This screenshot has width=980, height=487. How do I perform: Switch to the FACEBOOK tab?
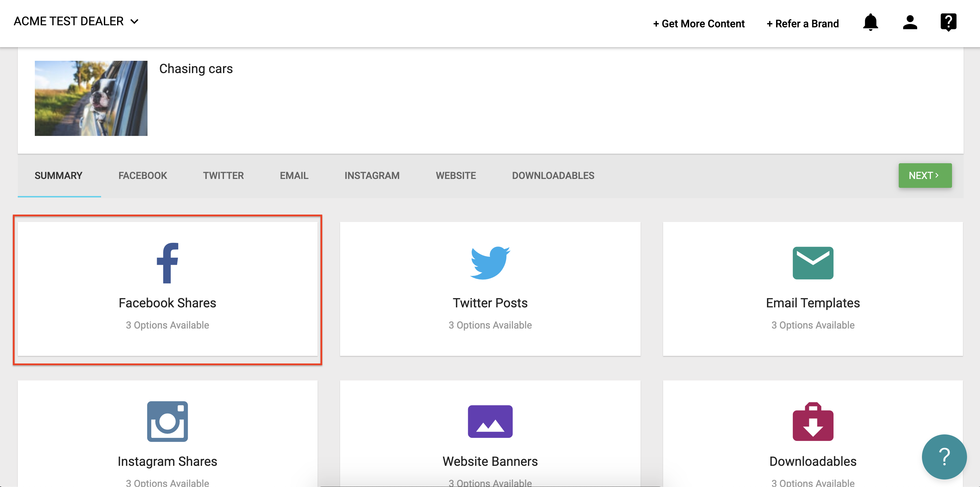coord(143,176)
